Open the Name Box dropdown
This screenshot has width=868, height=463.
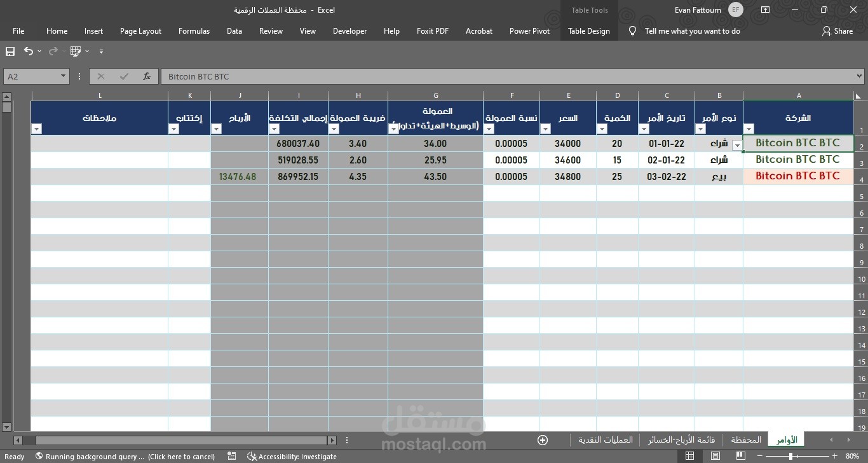(x=63, y=76)
